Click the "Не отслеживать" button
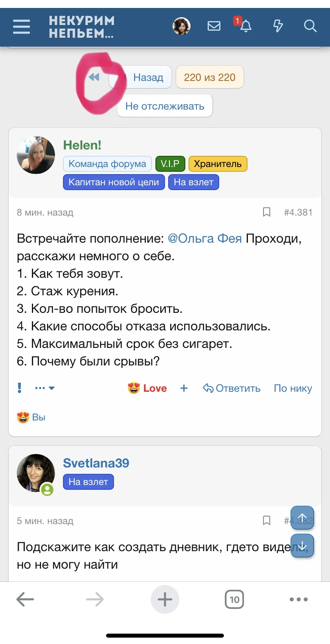Image resolution: width=330 pixels, height=644 pixels. pyautogui.click(x=165, y=106)
